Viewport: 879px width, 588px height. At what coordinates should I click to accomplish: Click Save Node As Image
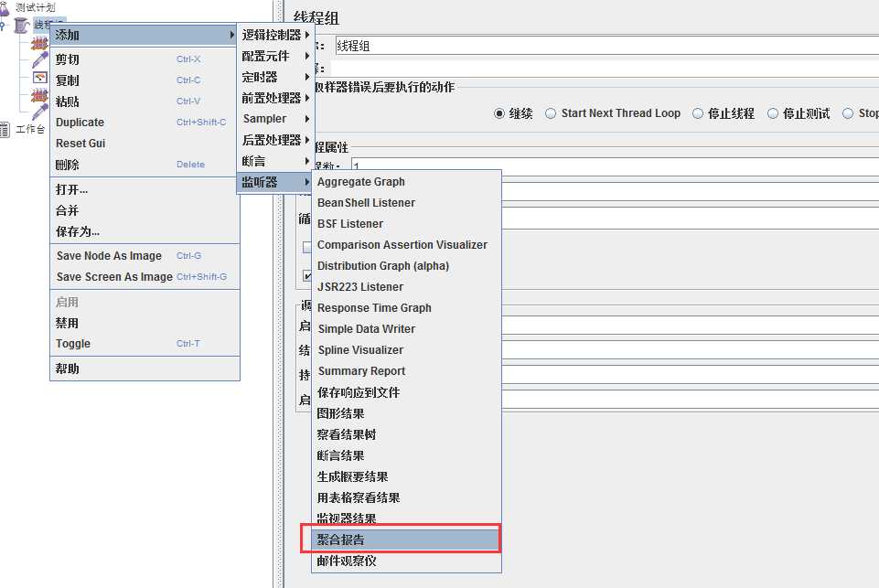(145, 256)
